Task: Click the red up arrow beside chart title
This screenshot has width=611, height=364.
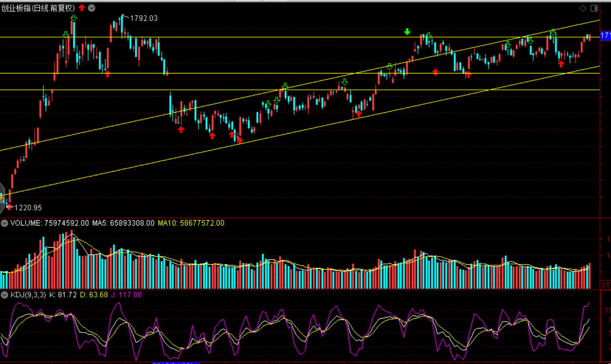Action: (x=82, y=7)
